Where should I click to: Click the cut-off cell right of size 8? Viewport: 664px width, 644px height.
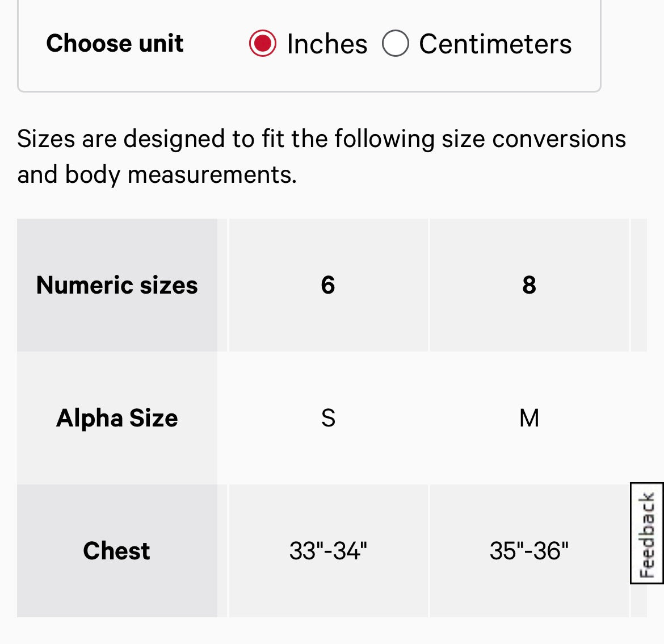coord(639,285)
